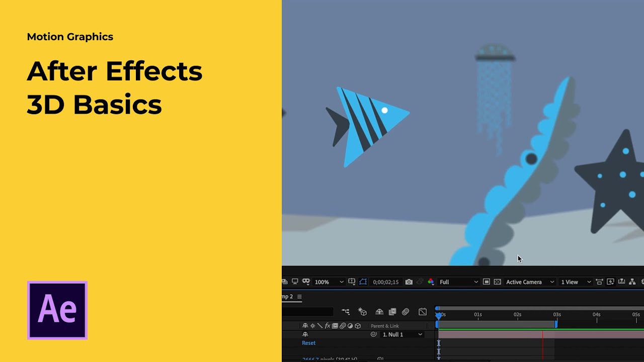Image resolution: width=644 pixels, height=362 pixels.
Task: Open the composition flowchart icon
Action: click(632, 282)
